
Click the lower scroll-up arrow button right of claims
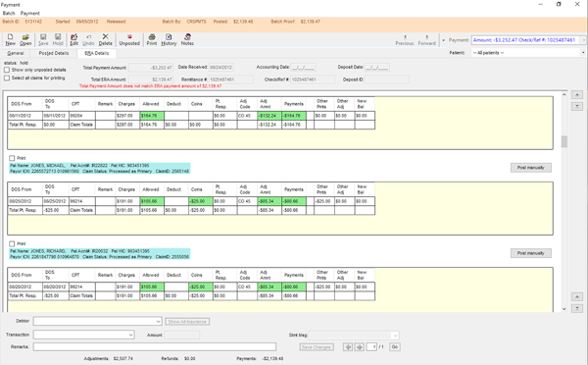(577, 296)
